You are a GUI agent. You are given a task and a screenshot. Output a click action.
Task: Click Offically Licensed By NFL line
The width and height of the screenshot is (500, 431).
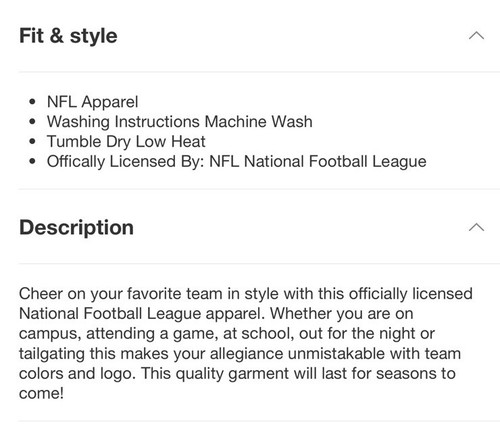click(x=237, y=161)
